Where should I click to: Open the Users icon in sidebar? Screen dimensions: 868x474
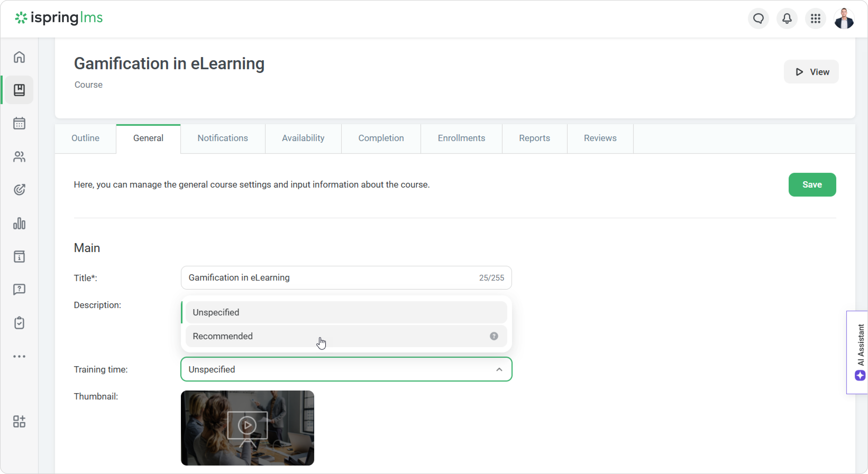coord(19,157)
